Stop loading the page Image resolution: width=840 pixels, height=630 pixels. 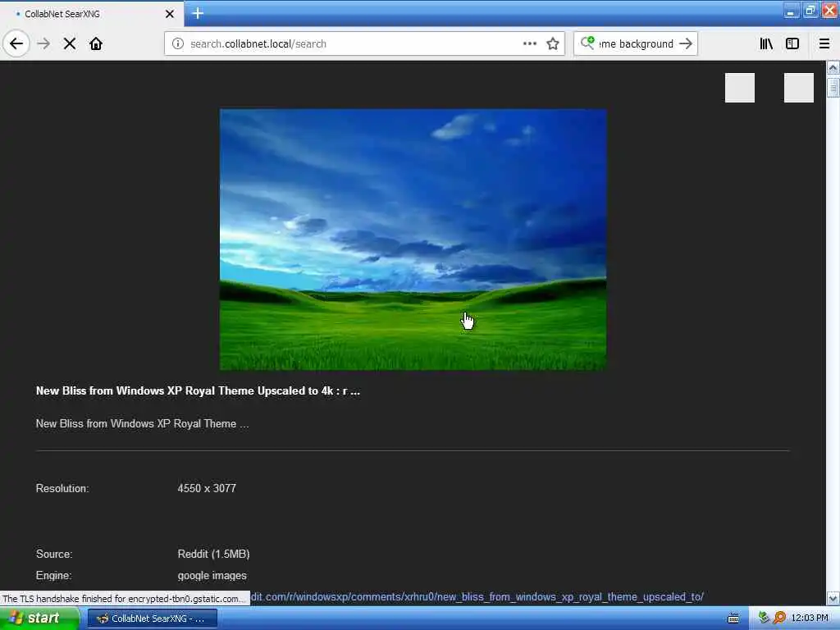[x=70, y=43]
